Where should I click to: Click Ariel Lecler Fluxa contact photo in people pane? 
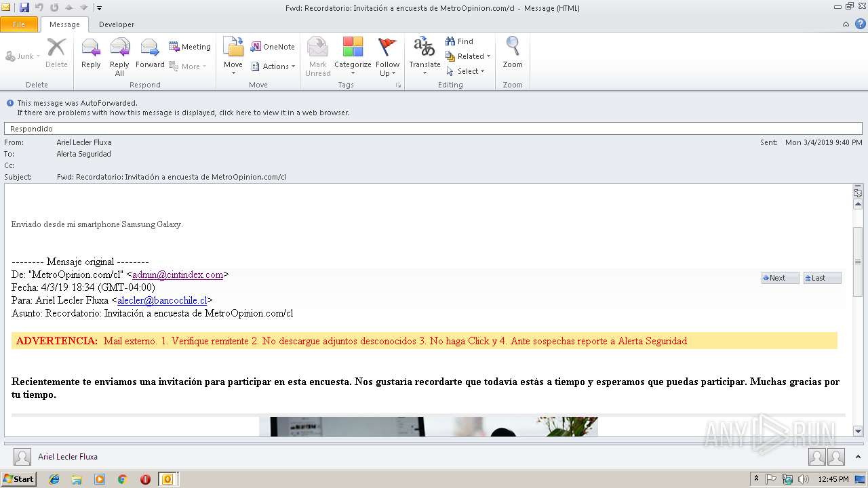(x=22, y=457)
